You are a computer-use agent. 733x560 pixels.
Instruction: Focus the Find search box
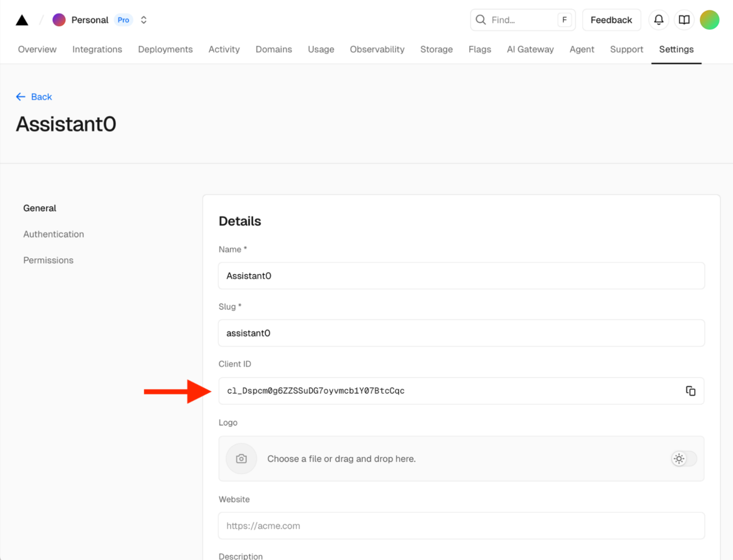pyautogui.click(x=523, y=20)
